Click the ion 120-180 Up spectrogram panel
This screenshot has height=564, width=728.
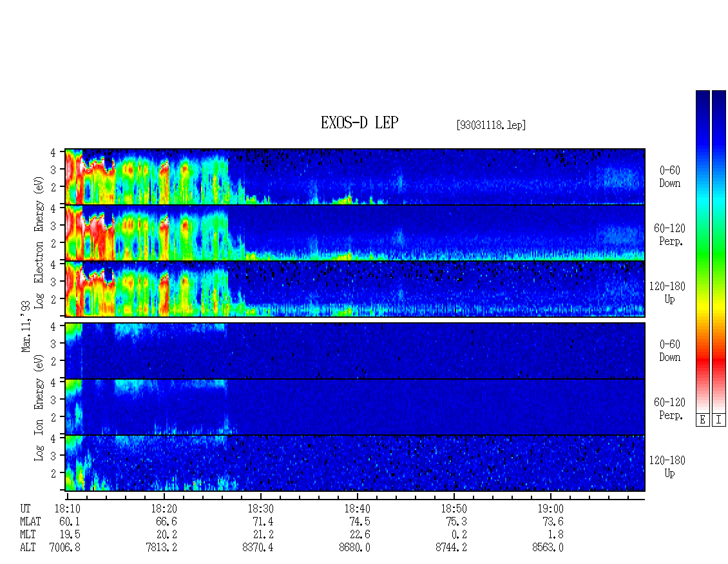pyautogui.click(x=355, y=463)
